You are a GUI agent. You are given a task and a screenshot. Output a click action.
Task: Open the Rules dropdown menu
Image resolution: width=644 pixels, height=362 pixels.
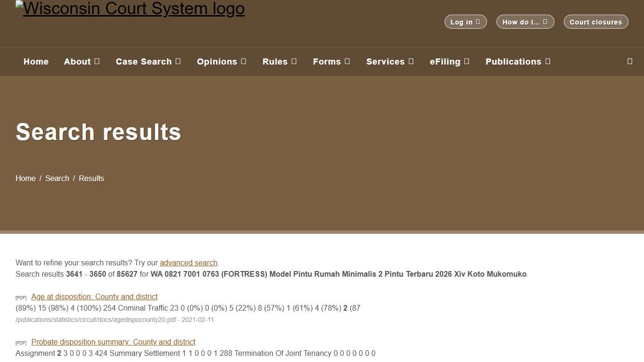point(279,62)
